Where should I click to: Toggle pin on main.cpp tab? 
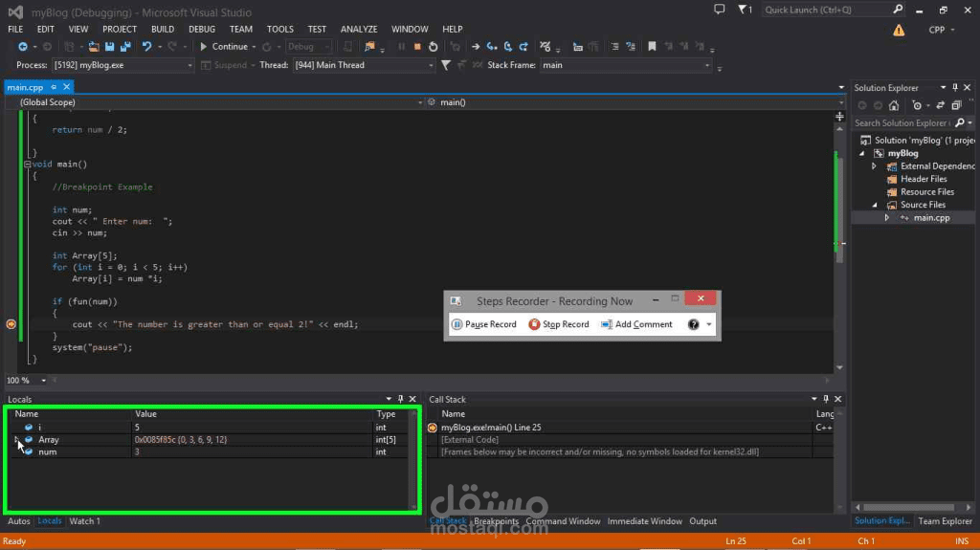point(54,87)
